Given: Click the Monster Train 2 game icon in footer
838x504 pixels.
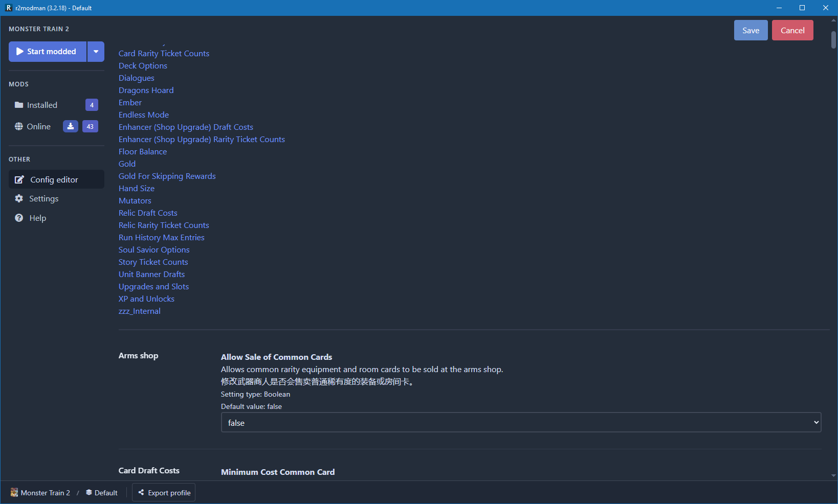Looking at the screenshot, I should 14,492.
